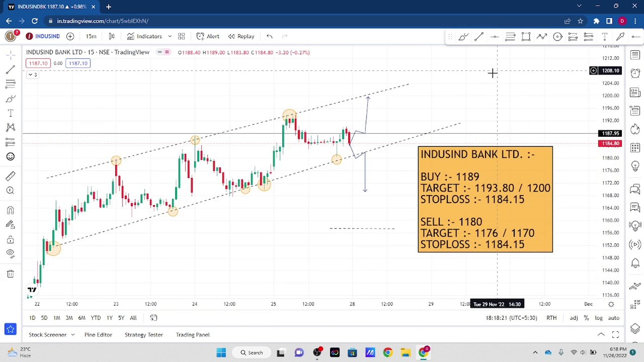Maximize the bottom panel
Screen dimensions: 644x362
615,335
